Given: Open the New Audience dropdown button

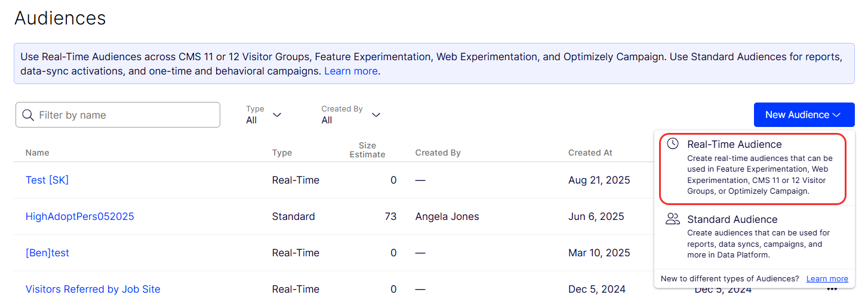Looking at the screenshot, I should [804, 115].
